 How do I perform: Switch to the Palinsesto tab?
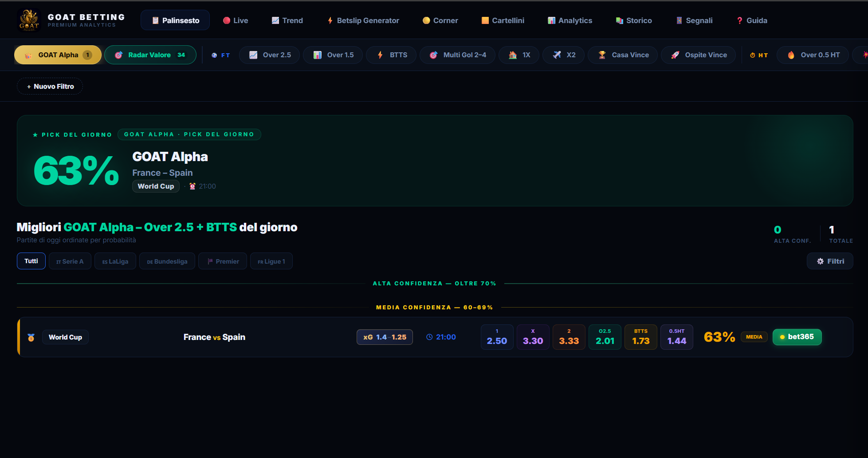pyautogui.click(x=175, y=20)
